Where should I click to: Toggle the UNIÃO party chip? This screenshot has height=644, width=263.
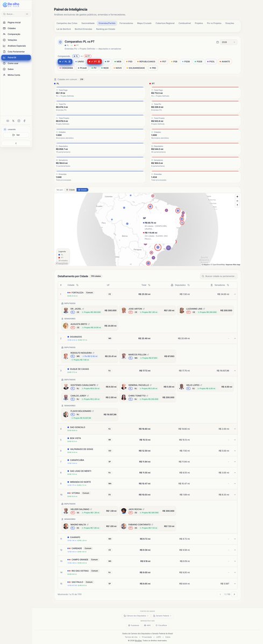(x=80, y=62)
